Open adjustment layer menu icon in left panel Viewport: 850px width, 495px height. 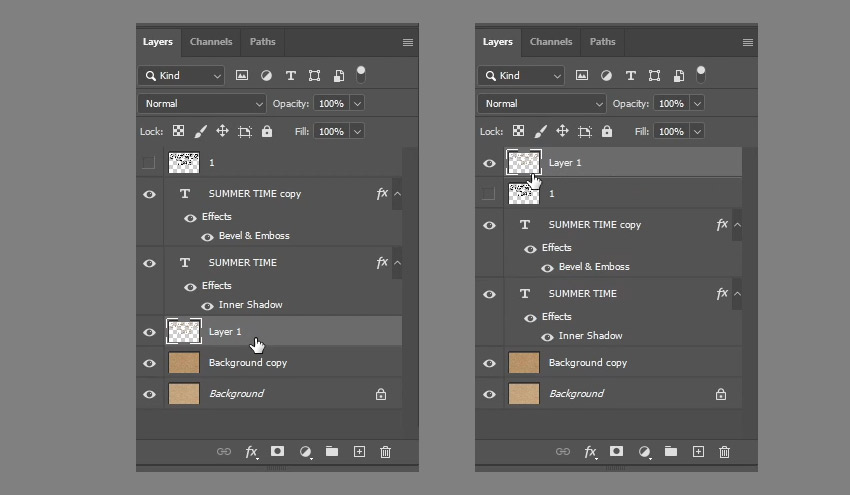click(x=305, y=452)
